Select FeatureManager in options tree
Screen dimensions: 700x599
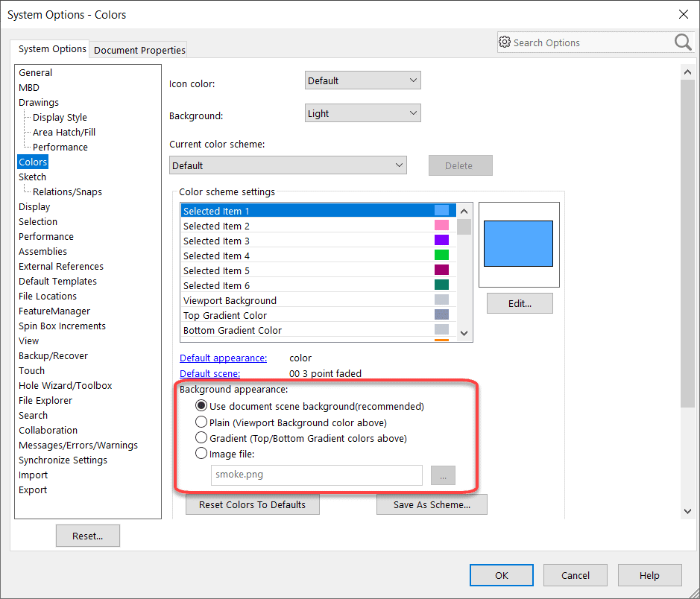coord(54,311)
